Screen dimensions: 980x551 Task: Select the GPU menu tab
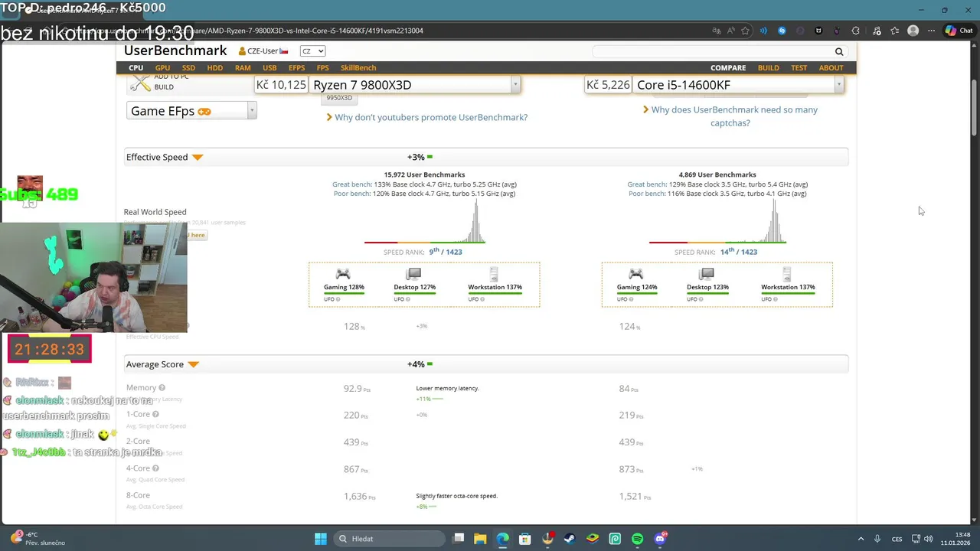[162, 68]
